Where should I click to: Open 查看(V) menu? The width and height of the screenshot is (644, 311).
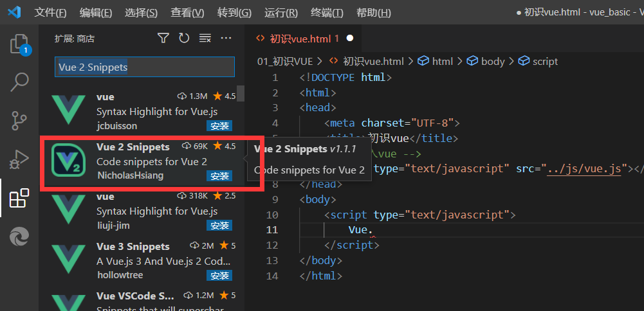pos(187,13)
